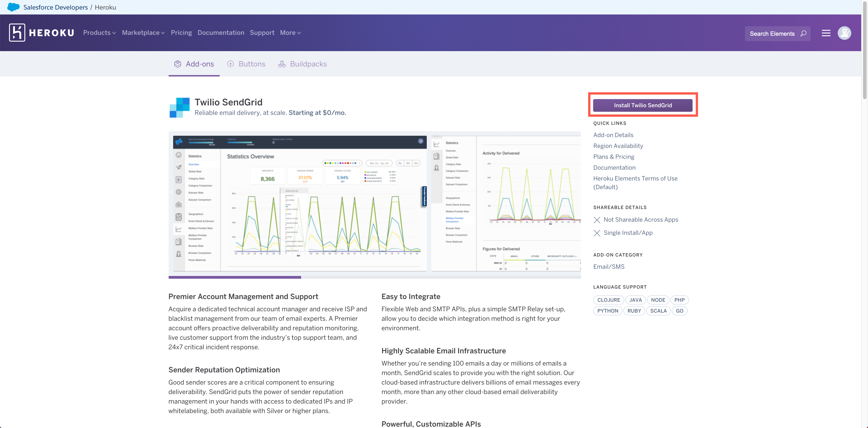868x428 pixels.
Task: Click the X icon beside Not Shareable Across Apps
Action: coord(597,220)
